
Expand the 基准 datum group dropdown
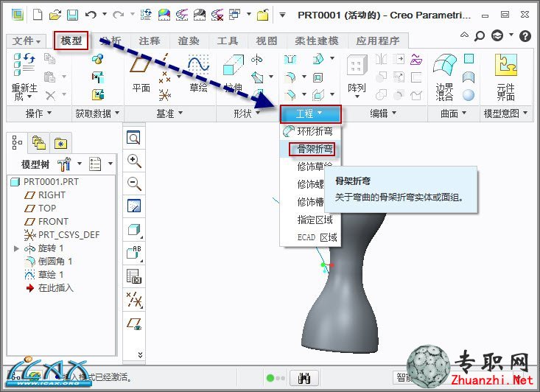(x=169, y=113)
